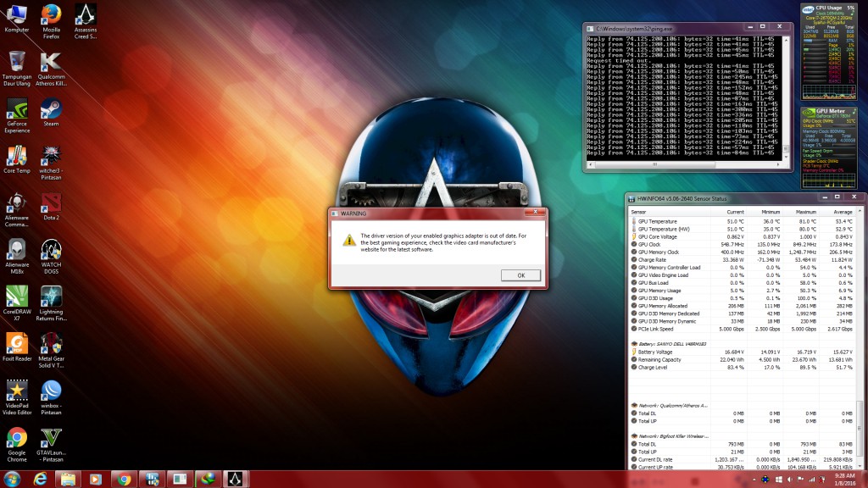Click the Average column header in HWiNFO64

click(x=837, y=212)
